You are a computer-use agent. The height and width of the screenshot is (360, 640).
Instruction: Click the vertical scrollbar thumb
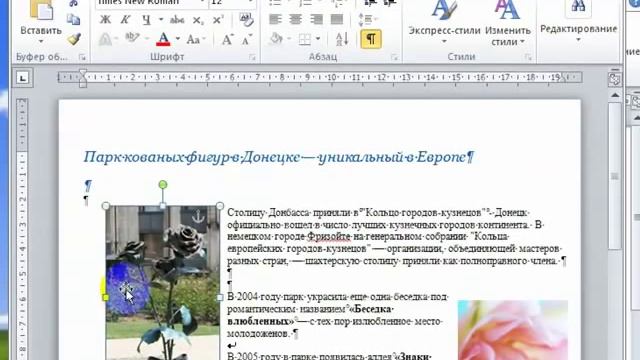tap(614, 175)
